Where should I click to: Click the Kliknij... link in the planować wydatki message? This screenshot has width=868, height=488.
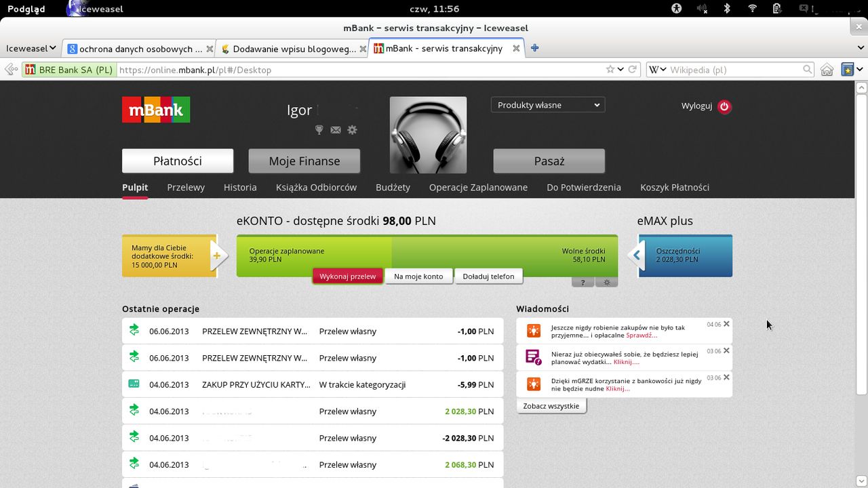(x=626, y=362)
